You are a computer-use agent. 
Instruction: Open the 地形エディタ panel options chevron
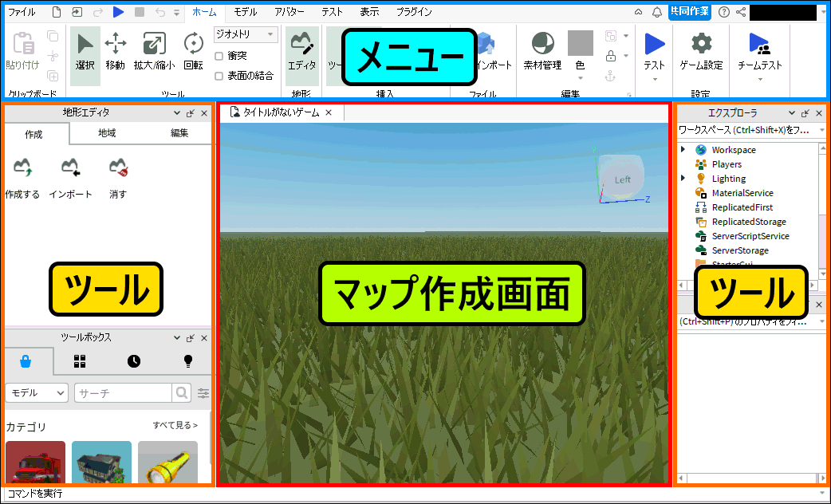[177, 113]
